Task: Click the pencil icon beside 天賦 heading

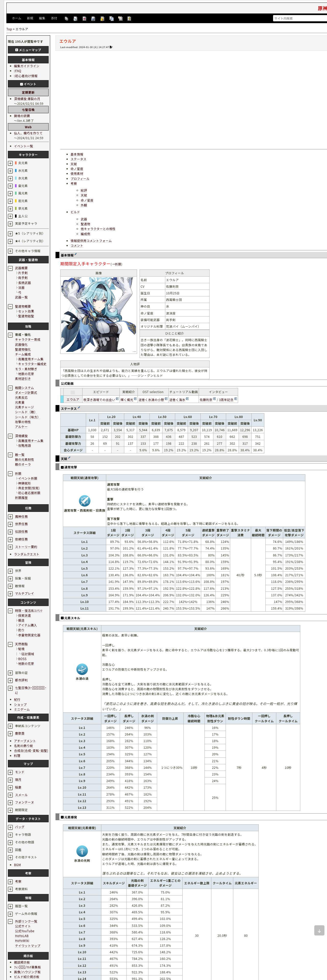Action: pos(69,458)
